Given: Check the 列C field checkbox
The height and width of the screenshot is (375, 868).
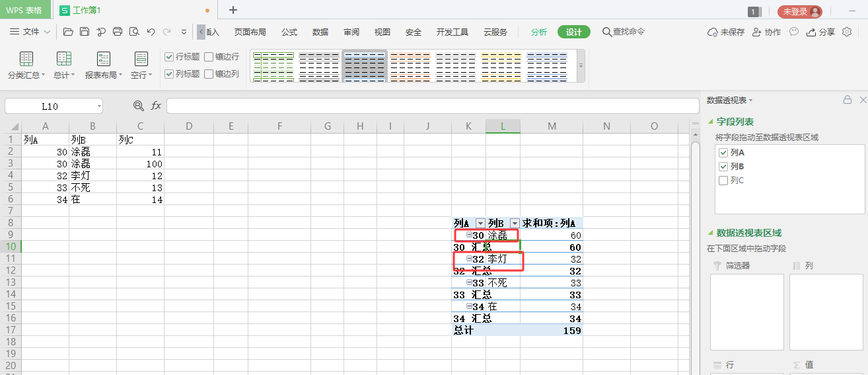Looking at the screenshot, I should tap(723, 181).
